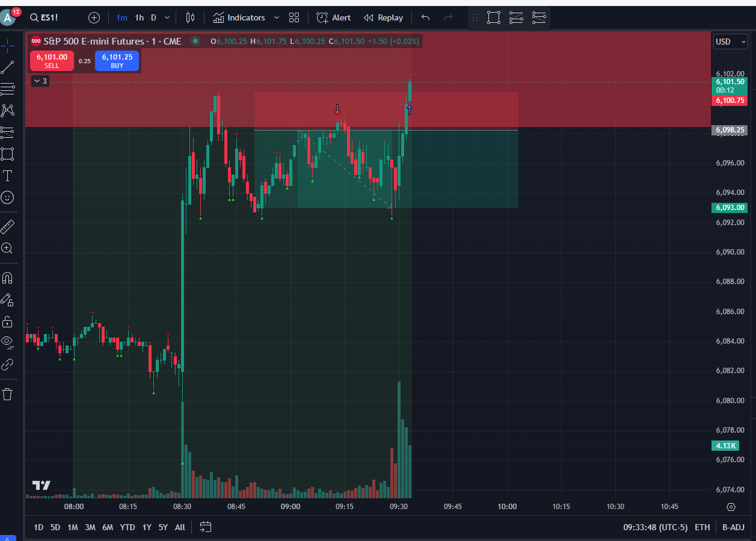Toggle magnet mode
Viewport: 756px width, 541px height.
(x=7, y=278)
